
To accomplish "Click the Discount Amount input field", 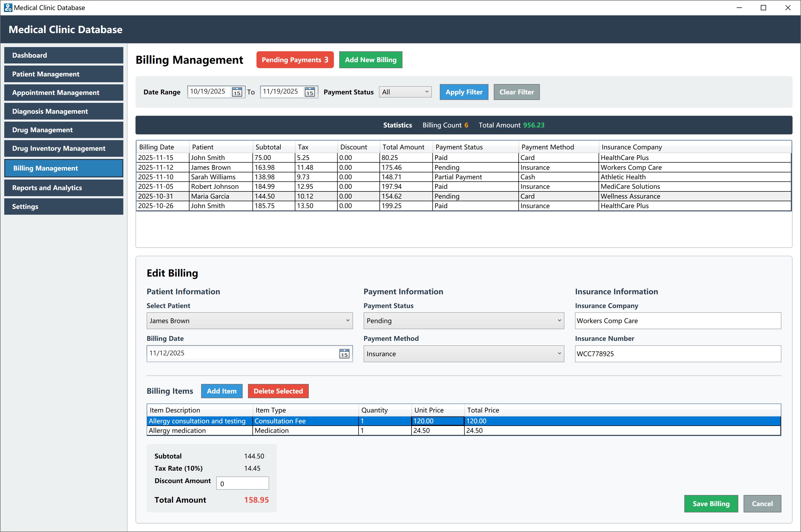I will [242, 484].
